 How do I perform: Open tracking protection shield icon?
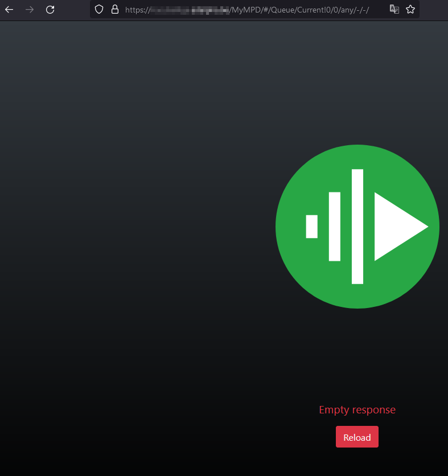tap(99, 10)
